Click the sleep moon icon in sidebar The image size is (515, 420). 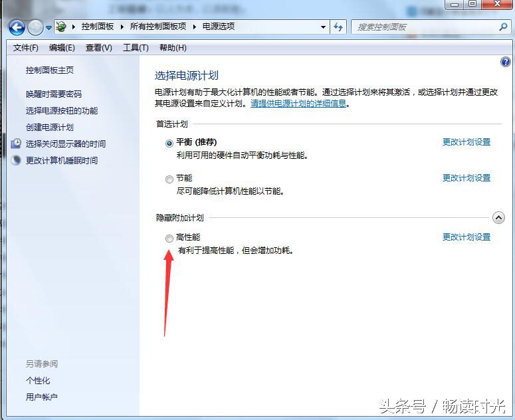click(16, 160)
